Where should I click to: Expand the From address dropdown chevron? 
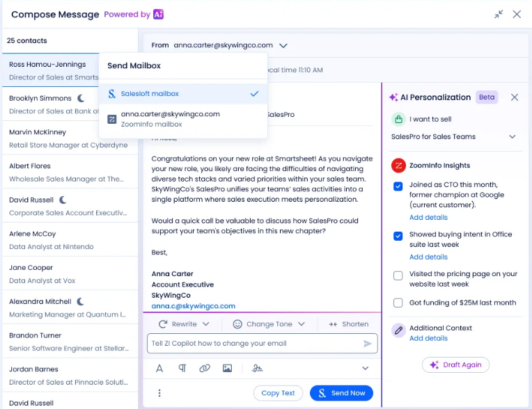[x=283, y=45]
